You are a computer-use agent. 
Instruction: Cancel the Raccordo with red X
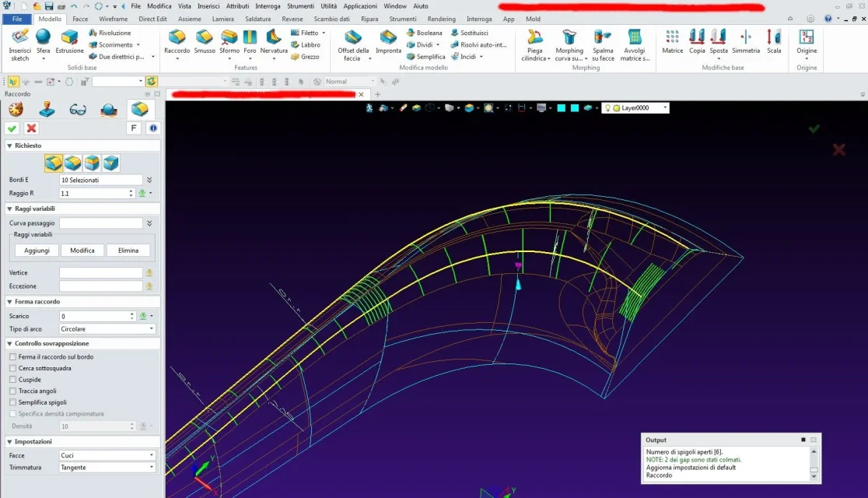point(32,128)
